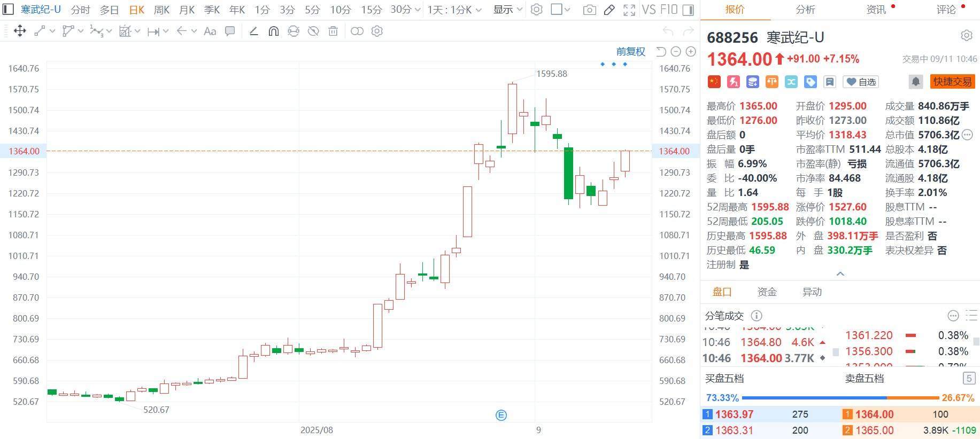
Task: Reset chart zoom with the rotate icon
Action: point(661,51)
